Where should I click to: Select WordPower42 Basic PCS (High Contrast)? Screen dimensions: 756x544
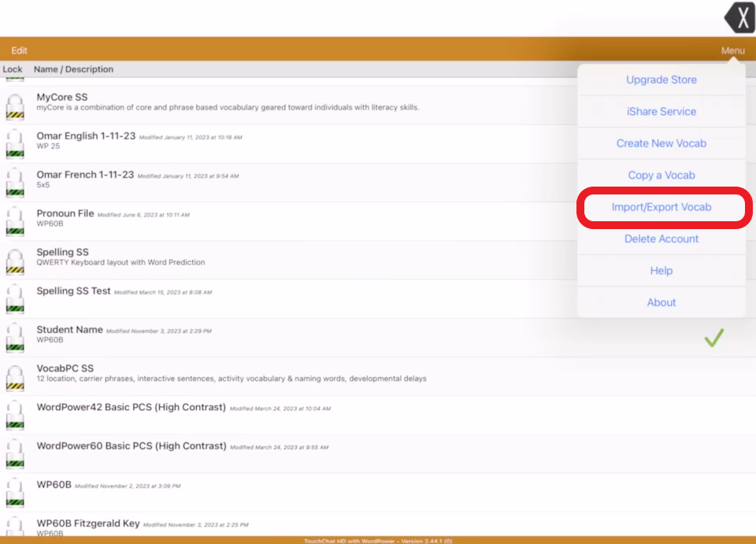378,416
